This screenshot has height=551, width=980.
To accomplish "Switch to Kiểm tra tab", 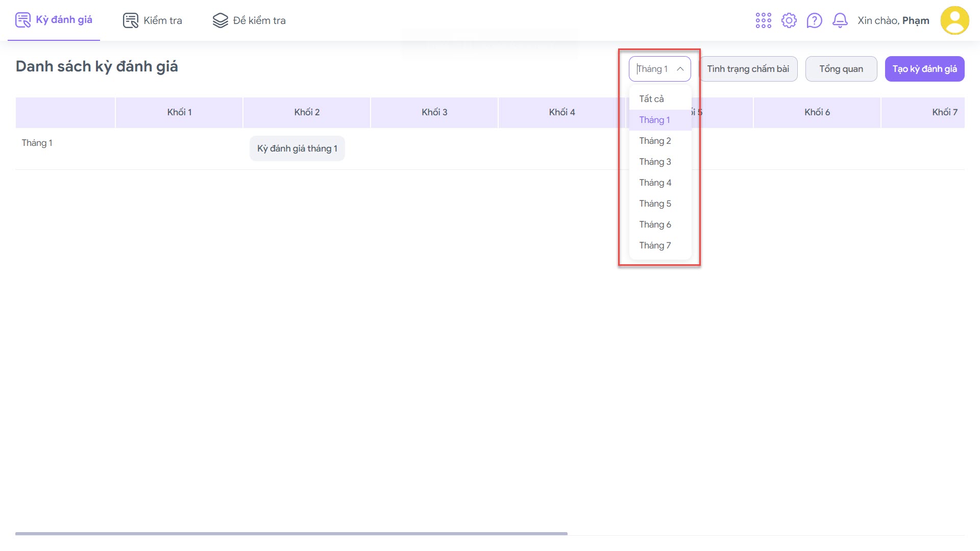I will [162, 20].
